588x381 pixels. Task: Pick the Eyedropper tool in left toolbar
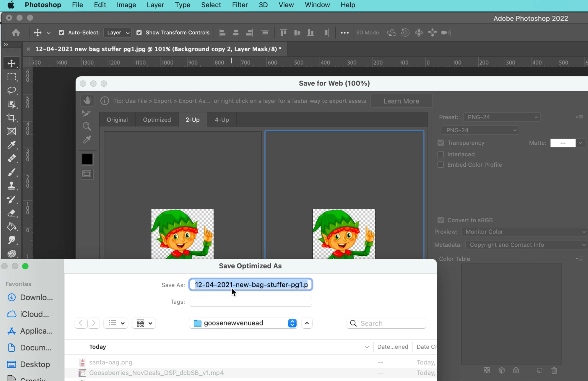(x=12, y=145)
